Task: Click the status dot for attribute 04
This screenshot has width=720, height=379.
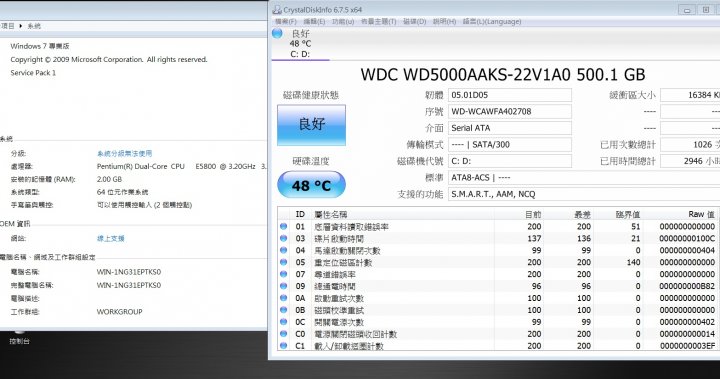Action: tap(283, 250)
